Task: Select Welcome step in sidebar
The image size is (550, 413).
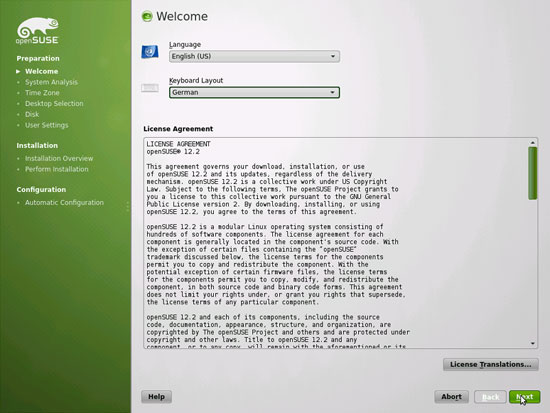Action: [41, 71]
